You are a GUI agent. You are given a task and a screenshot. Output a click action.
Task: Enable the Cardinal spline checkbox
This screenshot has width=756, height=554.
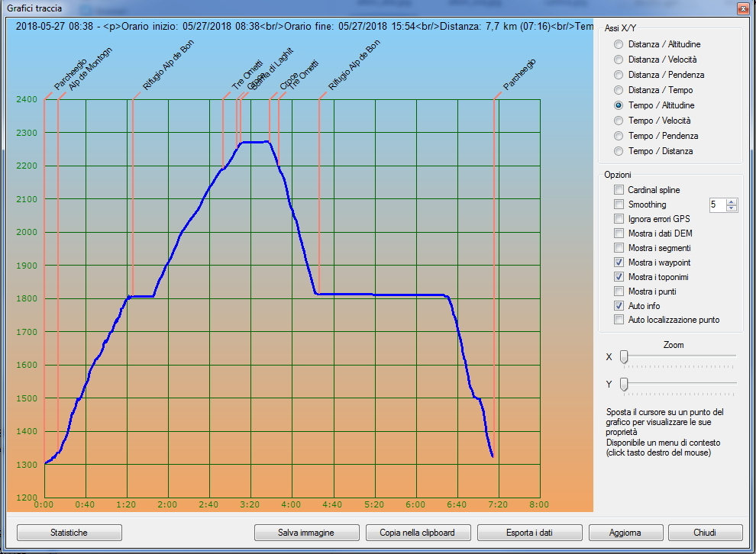pos(619,190)
